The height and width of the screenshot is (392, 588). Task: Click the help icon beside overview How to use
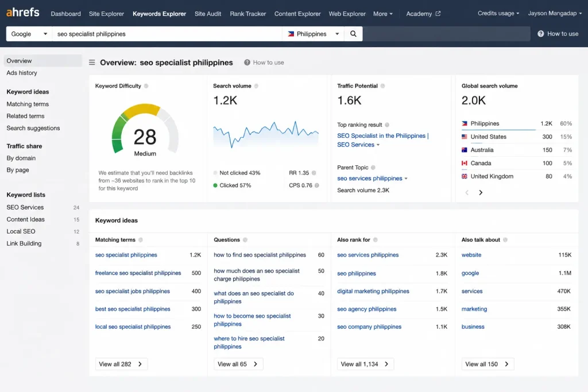pyautogui.click(x=247, y=63)
